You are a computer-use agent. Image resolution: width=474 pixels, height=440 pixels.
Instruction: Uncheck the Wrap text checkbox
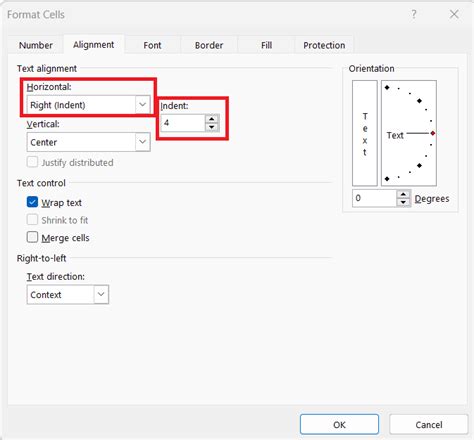32,202
